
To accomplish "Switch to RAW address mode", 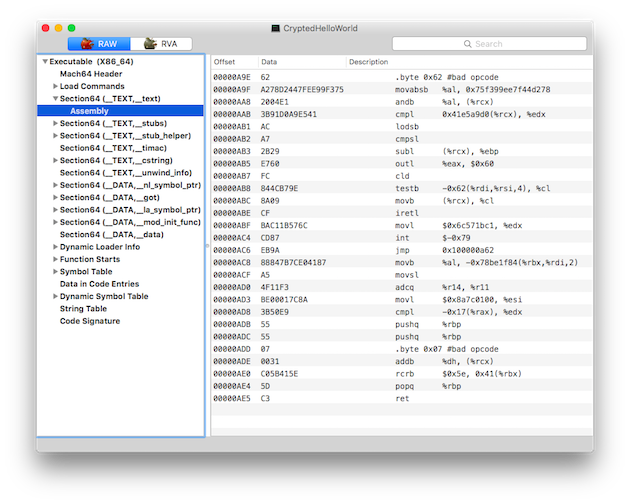I will click(x=99, y=44).
